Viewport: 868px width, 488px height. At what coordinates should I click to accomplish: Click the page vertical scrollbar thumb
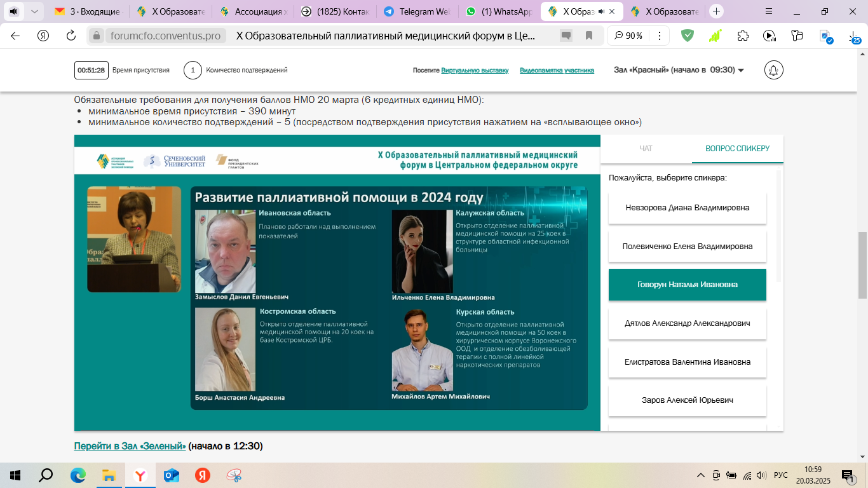(862, 265)
